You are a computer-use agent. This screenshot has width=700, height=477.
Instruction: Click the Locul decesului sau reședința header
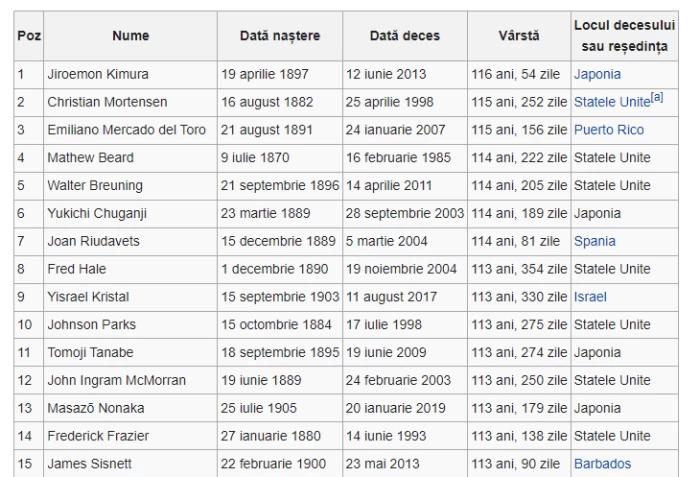coord(626,36)
